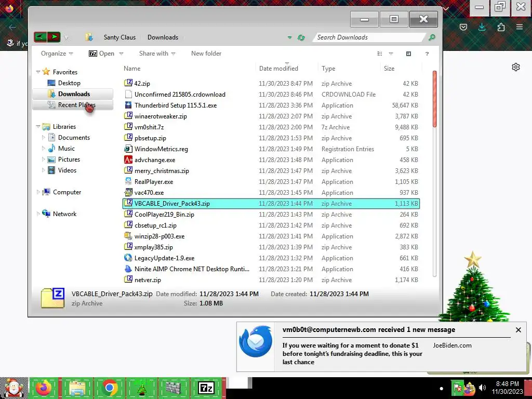Click the winzip28-p003.exe icon
This screenshot has height=399, width=532.
tap(128, 236)
